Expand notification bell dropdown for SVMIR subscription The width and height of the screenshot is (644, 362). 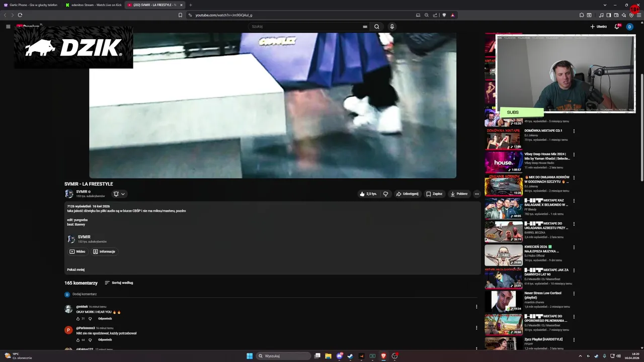click(119, 194)
